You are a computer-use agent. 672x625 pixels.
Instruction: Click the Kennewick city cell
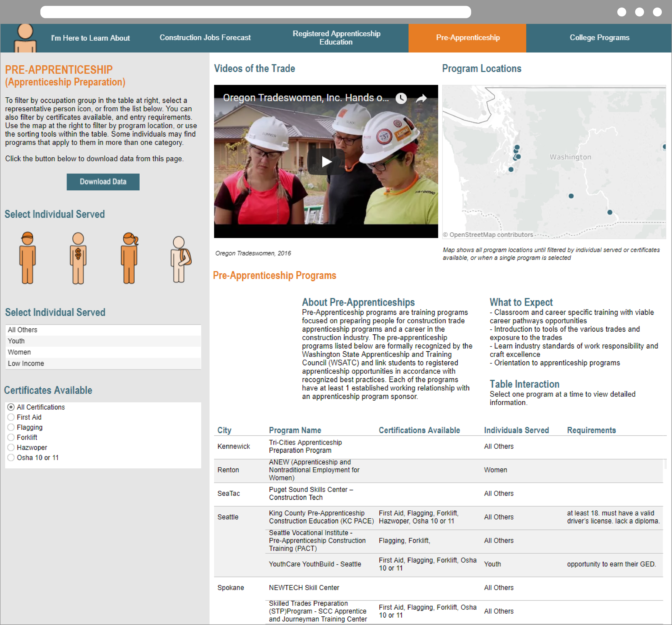click(x=234, y=446)
